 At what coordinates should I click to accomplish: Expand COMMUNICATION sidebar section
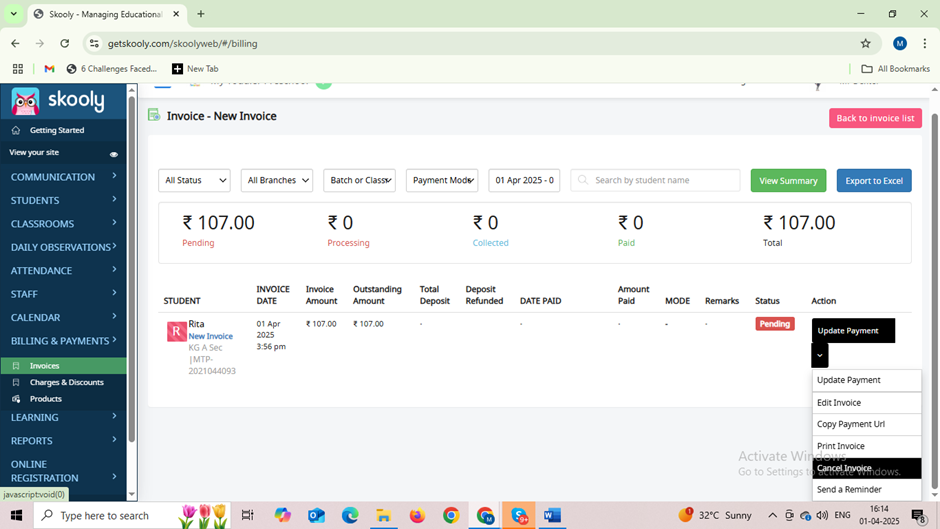(63, 177)
